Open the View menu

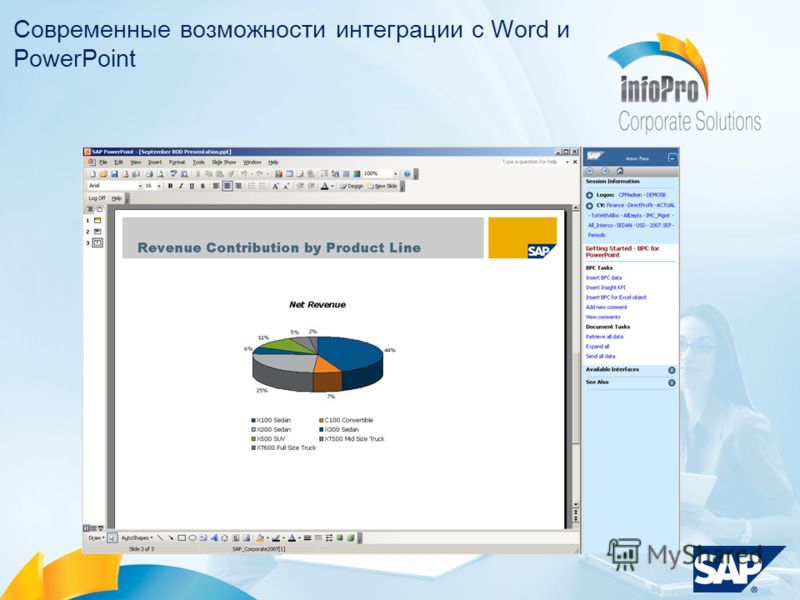135,162
